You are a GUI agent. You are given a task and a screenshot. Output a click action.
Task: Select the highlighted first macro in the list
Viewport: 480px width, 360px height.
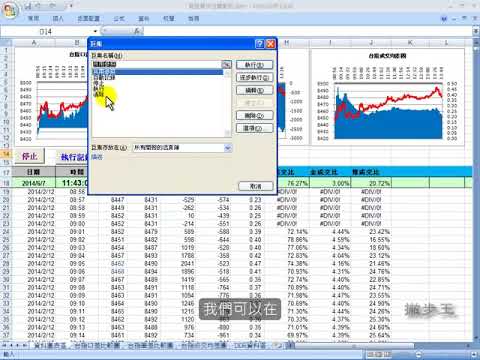pos(157,71)
